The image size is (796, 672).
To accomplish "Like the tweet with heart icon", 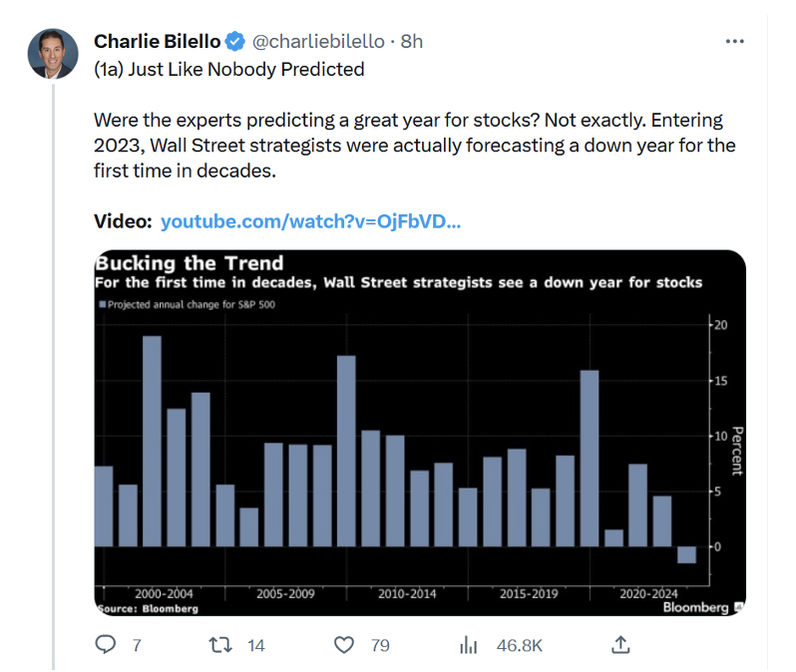I will [344, 645].
